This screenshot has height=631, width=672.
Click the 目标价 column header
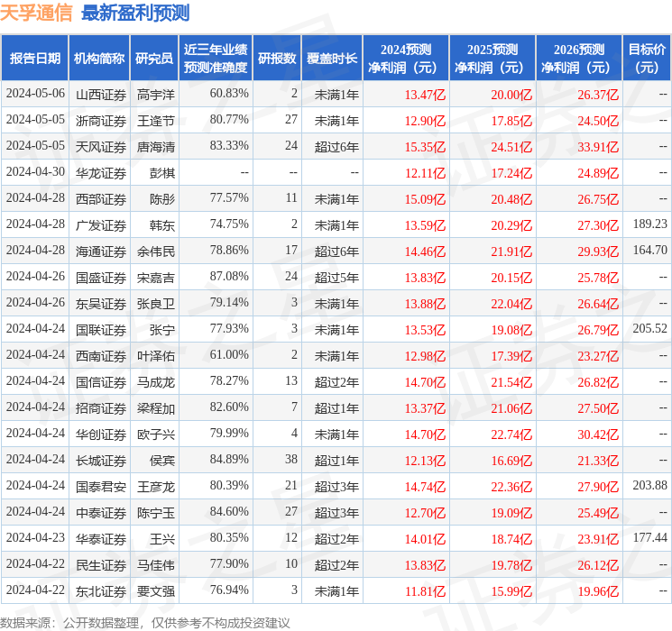point(646,59)
